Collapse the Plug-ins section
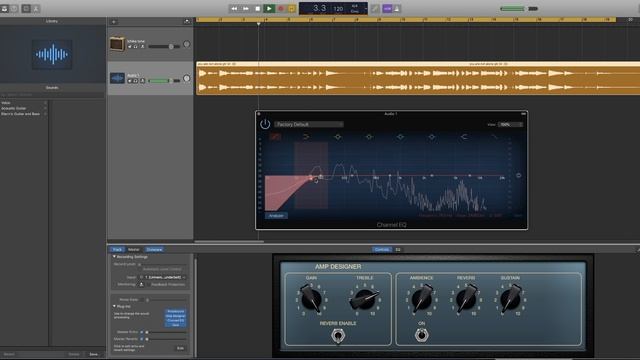Image resolution: width=640 pixels, height=360 pixels. (114, 306)
